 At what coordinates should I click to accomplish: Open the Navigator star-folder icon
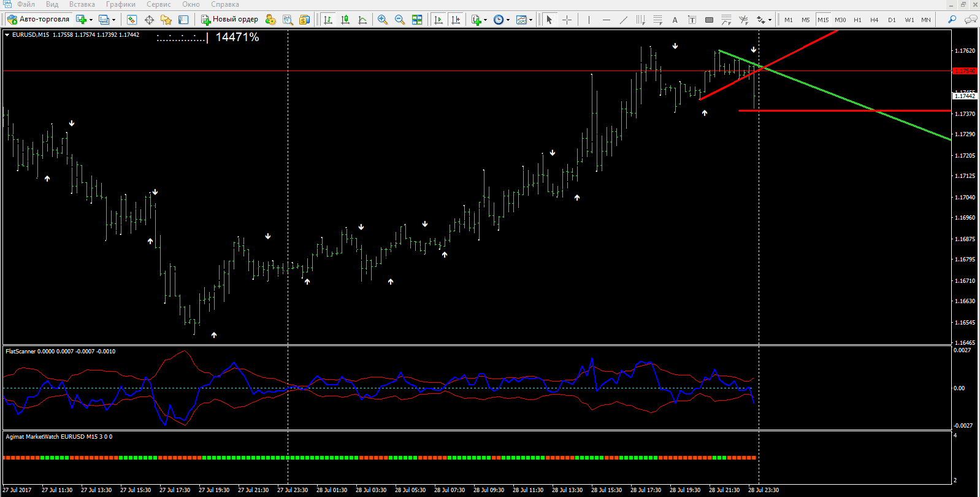(x=166, y=20)
